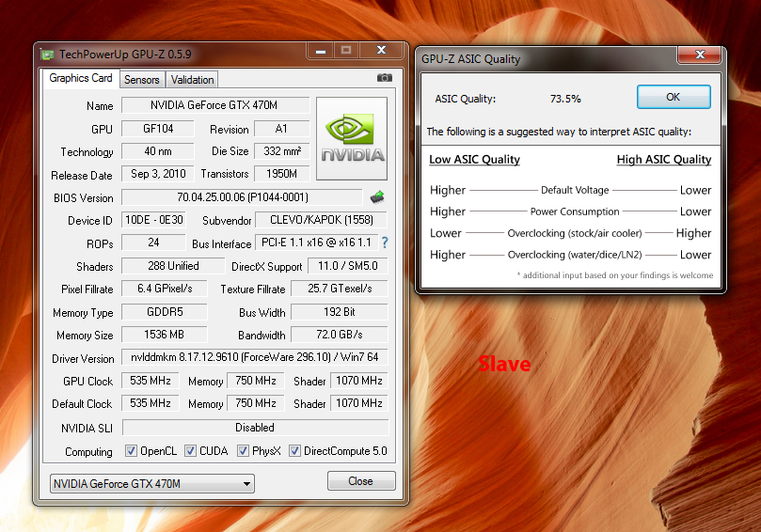This screenshot has width=761, height=532.
Task: Toggle the DirectCompute 5.0 checkbox
Action: (294, 451)
